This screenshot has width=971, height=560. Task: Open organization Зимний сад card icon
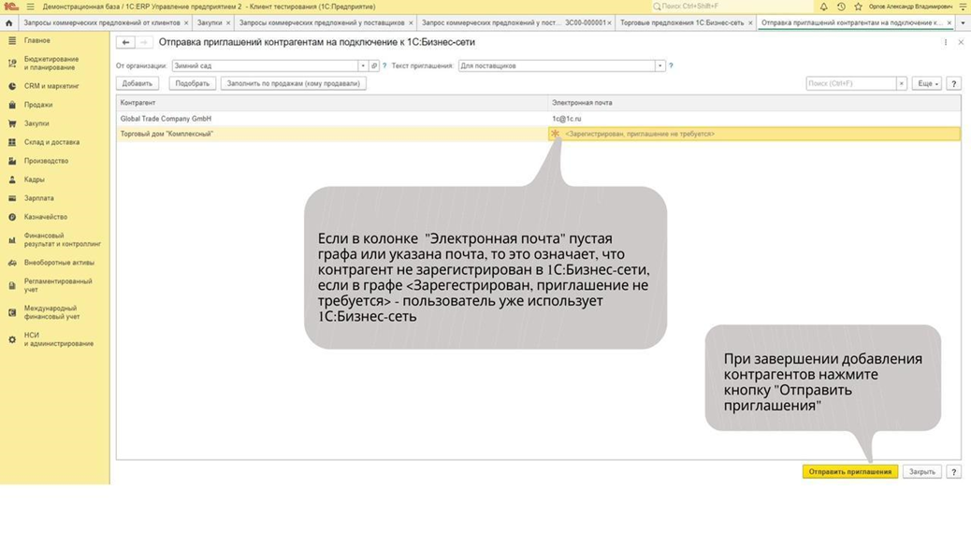374,65
